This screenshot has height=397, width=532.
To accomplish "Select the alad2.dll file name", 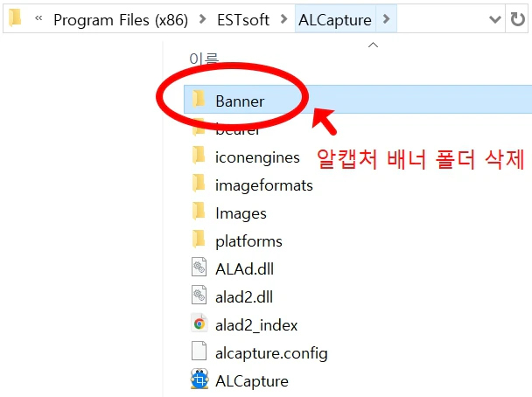I will tap(244, 297).
